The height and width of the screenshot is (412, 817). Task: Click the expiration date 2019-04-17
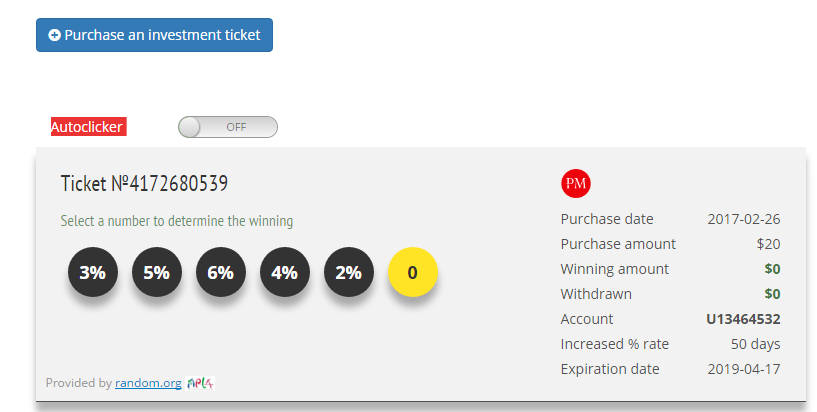coord(743,369)
